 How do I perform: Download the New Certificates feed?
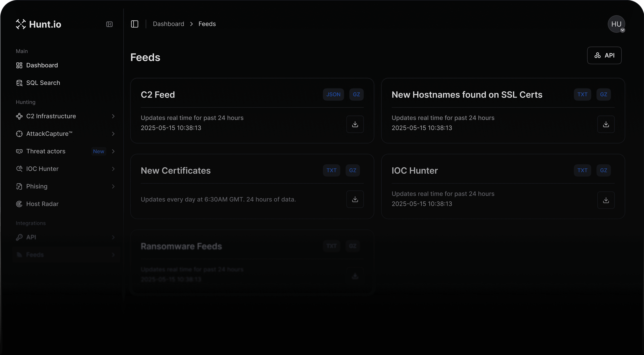(x=355, y=199)
